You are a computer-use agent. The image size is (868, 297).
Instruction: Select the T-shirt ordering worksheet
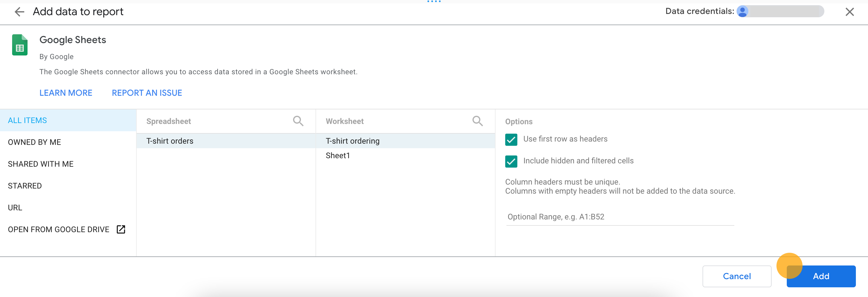coord(405,141)
